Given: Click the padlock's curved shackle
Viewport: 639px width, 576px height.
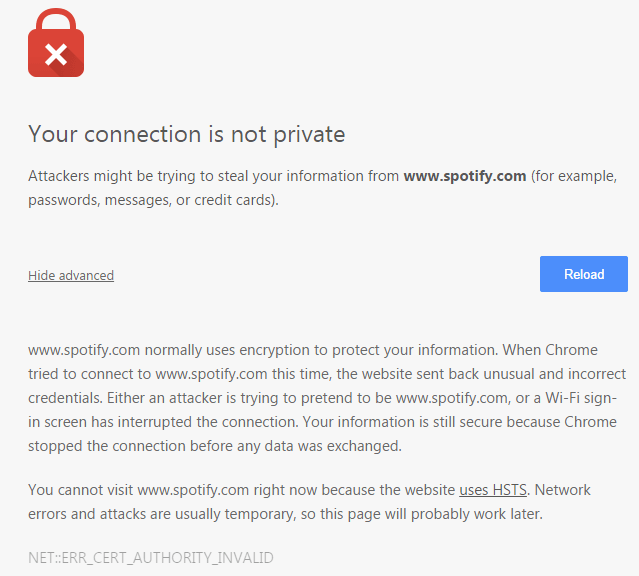Looking at the screenshot, I should pos(56,19).
